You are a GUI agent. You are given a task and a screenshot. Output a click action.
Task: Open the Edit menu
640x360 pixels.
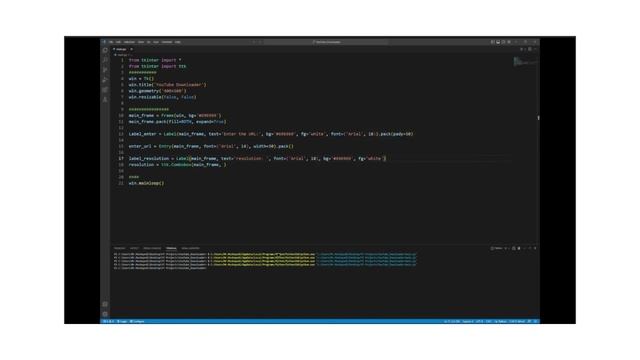click(118, 42)
